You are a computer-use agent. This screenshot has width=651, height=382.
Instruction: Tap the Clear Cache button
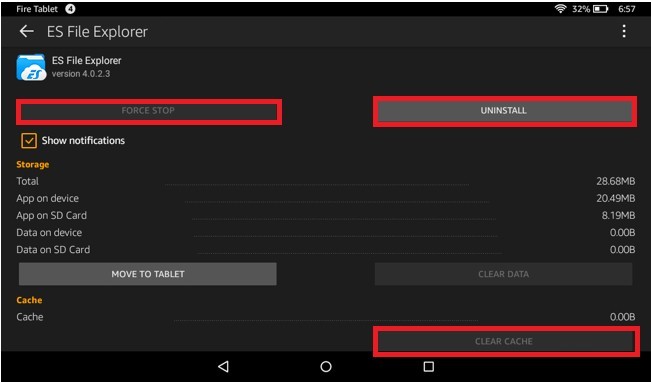tap(504, 341)
